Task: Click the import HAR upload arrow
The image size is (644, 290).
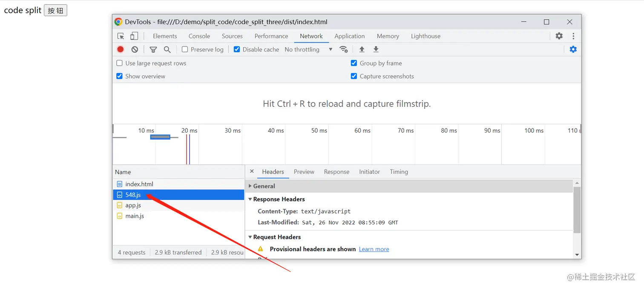Action: [362, 49]
